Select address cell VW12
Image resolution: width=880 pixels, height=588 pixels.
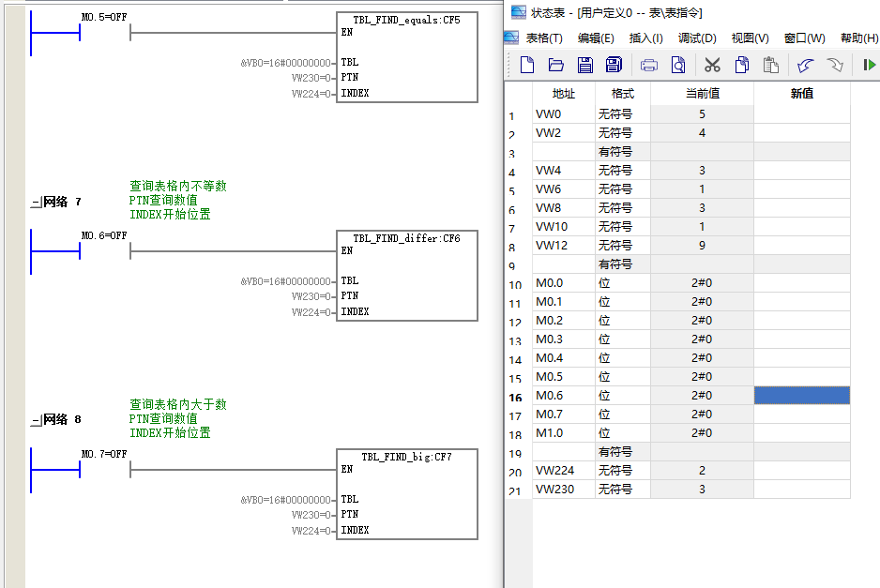pyautogui.click(x=564, y=245)
